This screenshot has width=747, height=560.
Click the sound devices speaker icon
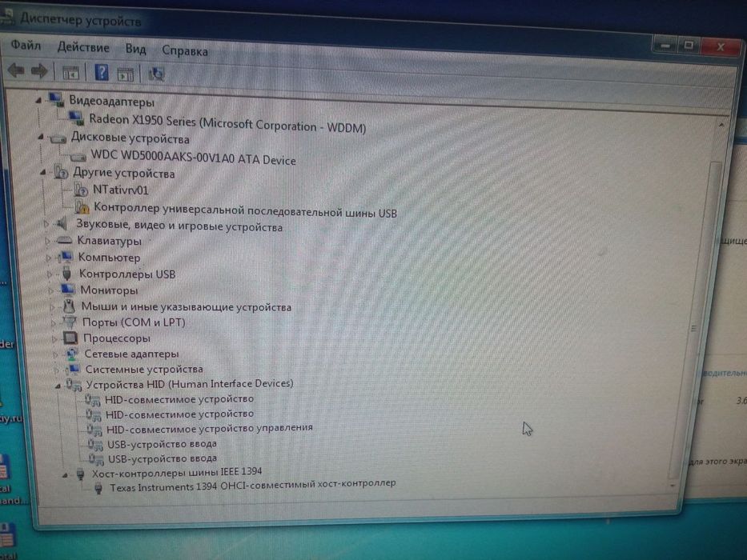tap(62, 223)
